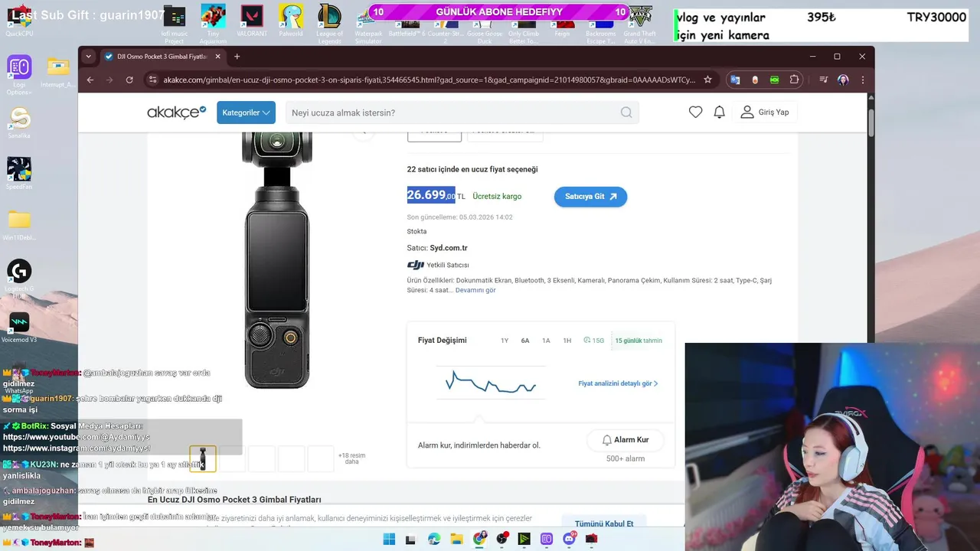This screenshot has width=980, height=551.
Task: Select the 1Y price history range
Action: (505, 341)
